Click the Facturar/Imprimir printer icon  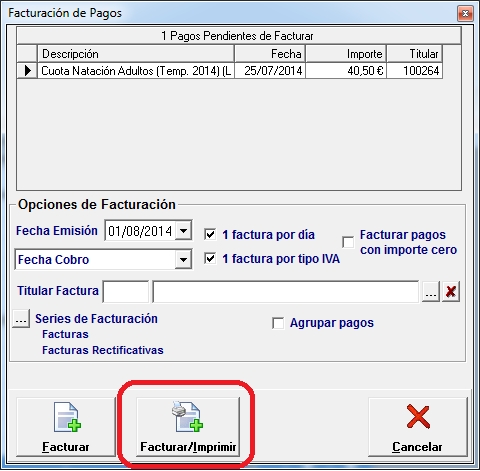click(x=188, y=416)
